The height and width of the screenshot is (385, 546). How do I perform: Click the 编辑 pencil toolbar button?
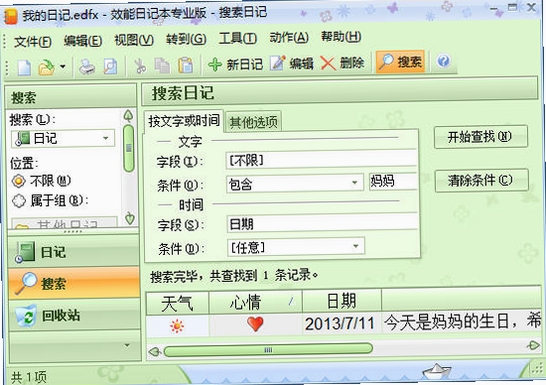292,63
